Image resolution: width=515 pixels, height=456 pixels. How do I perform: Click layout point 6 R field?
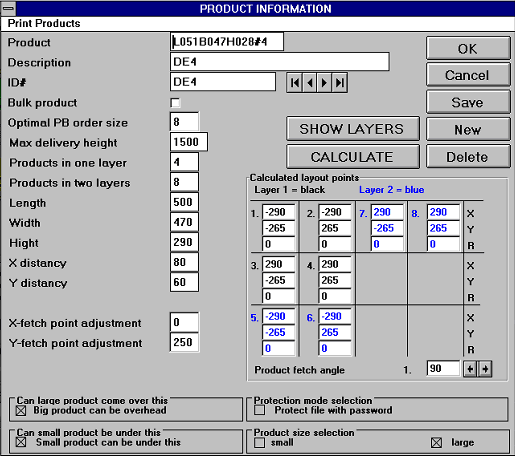coord(335,348)
